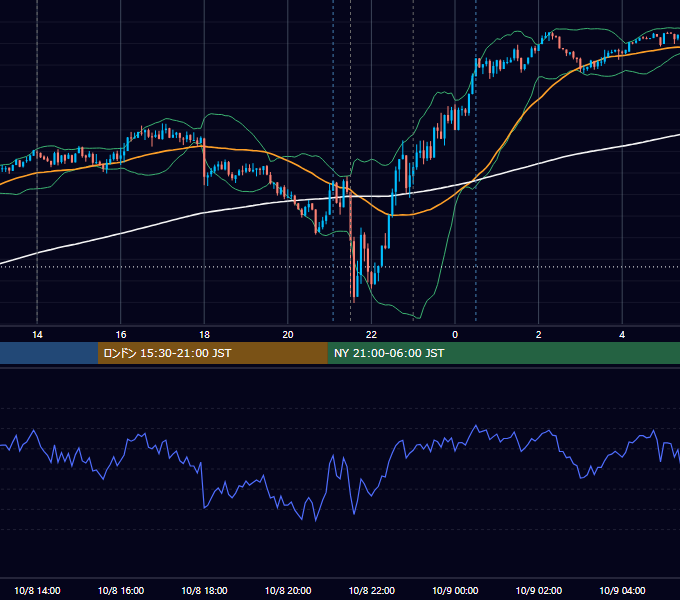Click the 14 hour axis label
680x600 pixels.
tap(37, 335)
